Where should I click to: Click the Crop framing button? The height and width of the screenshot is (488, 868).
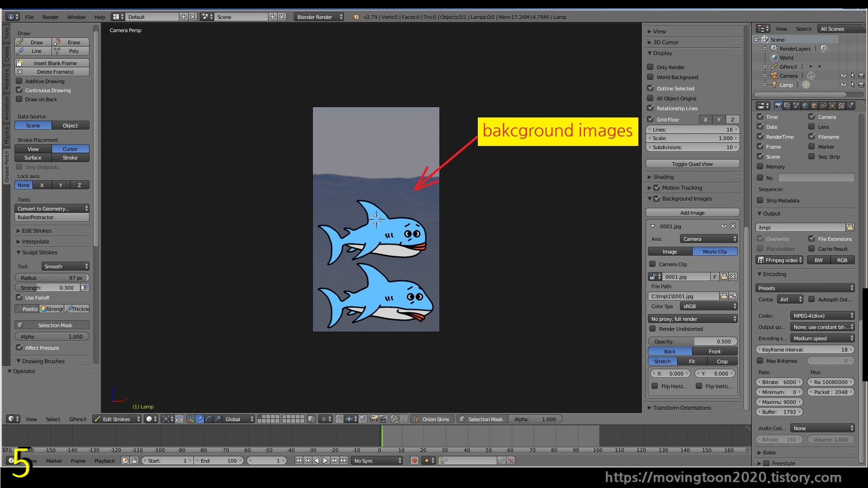(x=722, y=361)
